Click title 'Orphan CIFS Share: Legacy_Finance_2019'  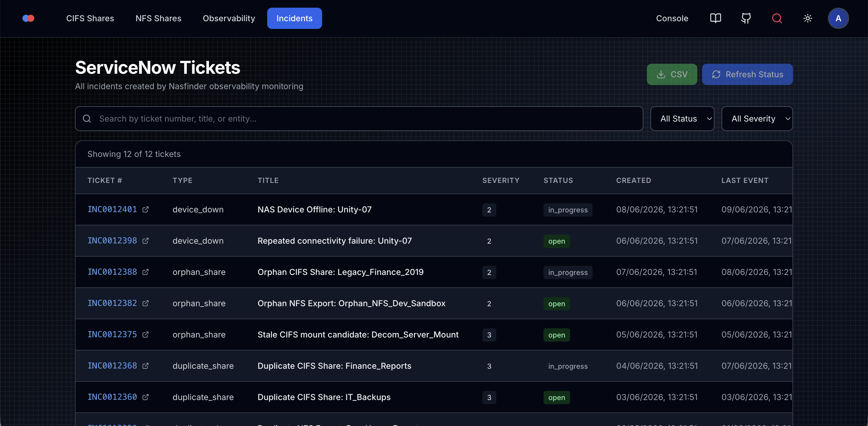tap(340, 272)
